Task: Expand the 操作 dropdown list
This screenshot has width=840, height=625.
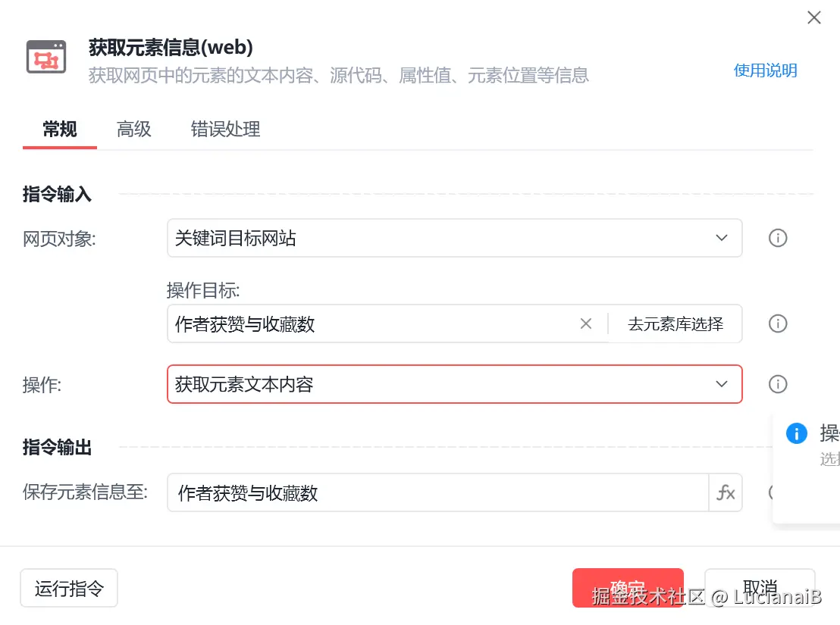Action: pyautogui.click(x=721, y=384)
